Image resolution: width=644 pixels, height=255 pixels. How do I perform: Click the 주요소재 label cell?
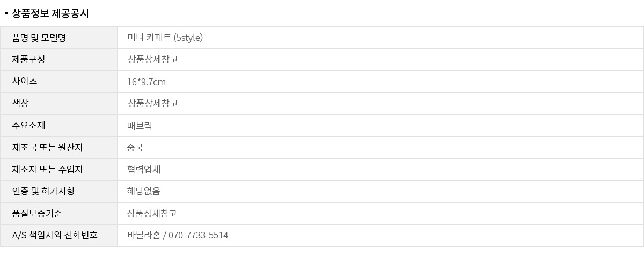[x=28, y=126]
